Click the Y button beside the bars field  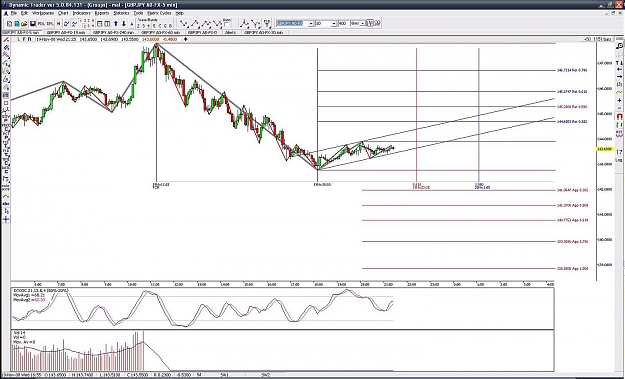pos(370,24)
